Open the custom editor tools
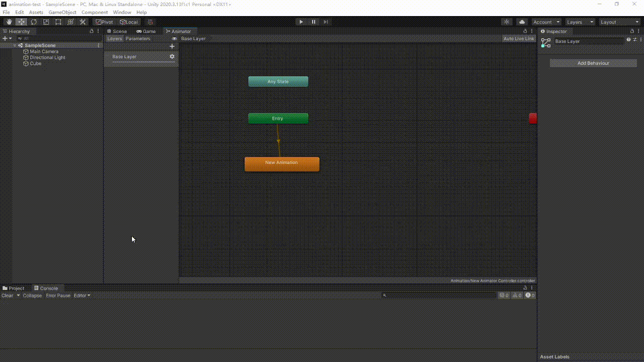 tap(83, 22)
